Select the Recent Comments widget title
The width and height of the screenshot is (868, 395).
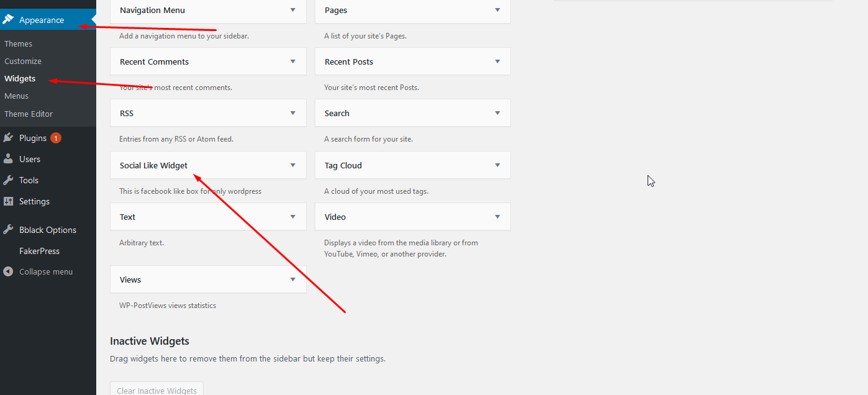[x=154, y=61]
